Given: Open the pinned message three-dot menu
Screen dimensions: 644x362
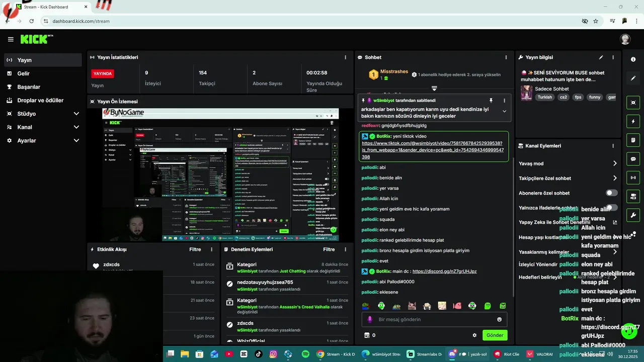Looking at the screenshot, I should (x=504, y=101).
